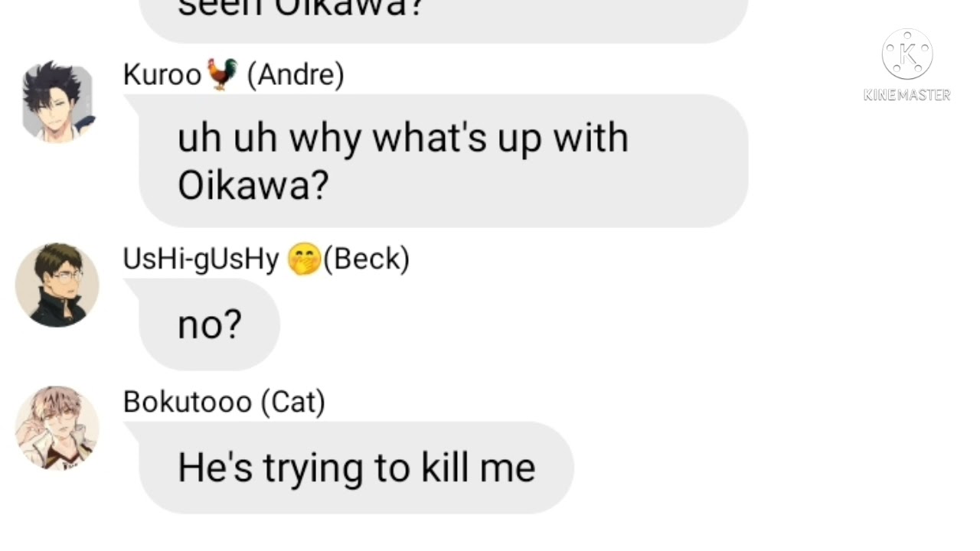This screenshot has width=980, height=551.
Task: Open UsHi-gUsHy's profile picture
Action: tap(57, 285)
